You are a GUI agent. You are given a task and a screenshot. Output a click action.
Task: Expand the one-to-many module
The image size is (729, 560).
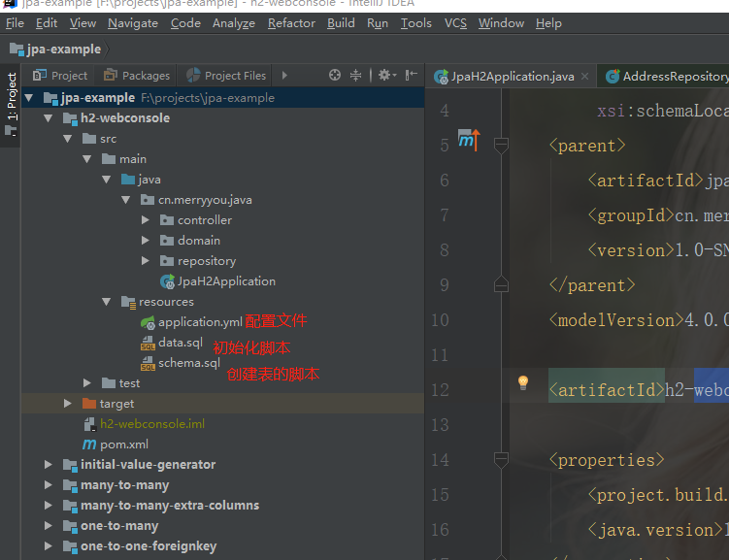pyautogui.click(x=48, y=526)
